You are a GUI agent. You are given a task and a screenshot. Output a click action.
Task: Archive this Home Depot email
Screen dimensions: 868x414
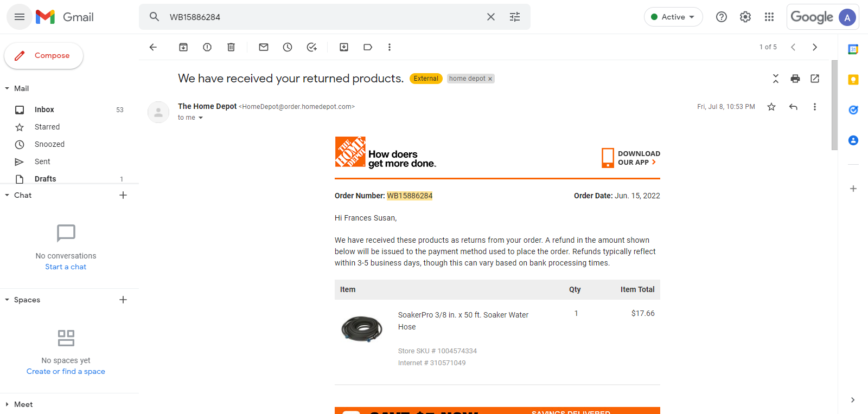183,47
